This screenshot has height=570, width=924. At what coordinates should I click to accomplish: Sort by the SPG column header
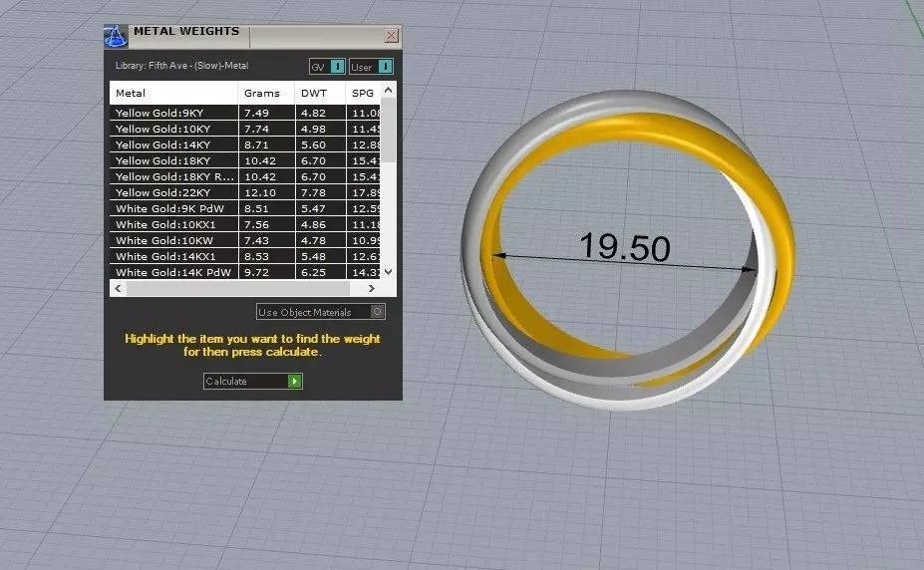point(363,93)
